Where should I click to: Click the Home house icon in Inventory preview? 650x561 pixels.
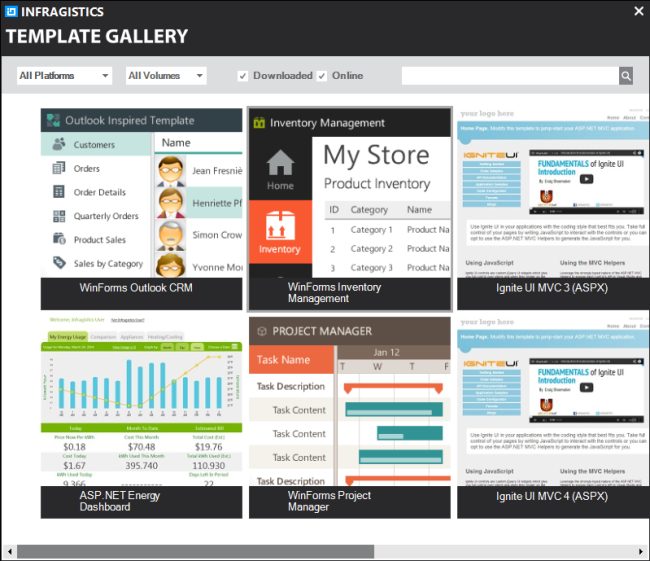point(280,163)
